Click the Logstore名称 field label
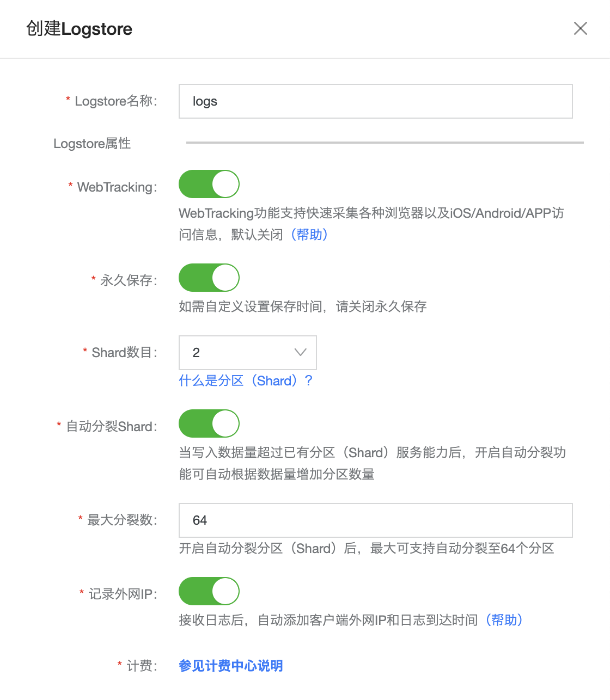Screen dimensions: 610x700 (116, 101)
